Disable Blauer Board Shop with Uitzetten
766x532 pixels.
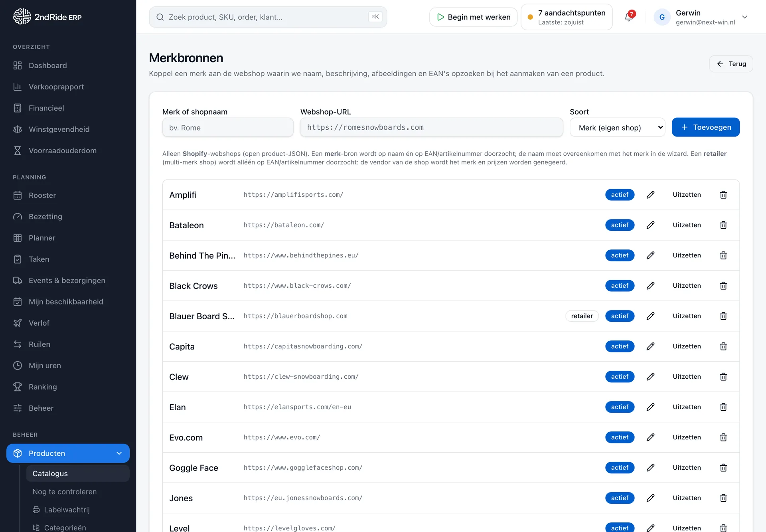tap(687, 316)
